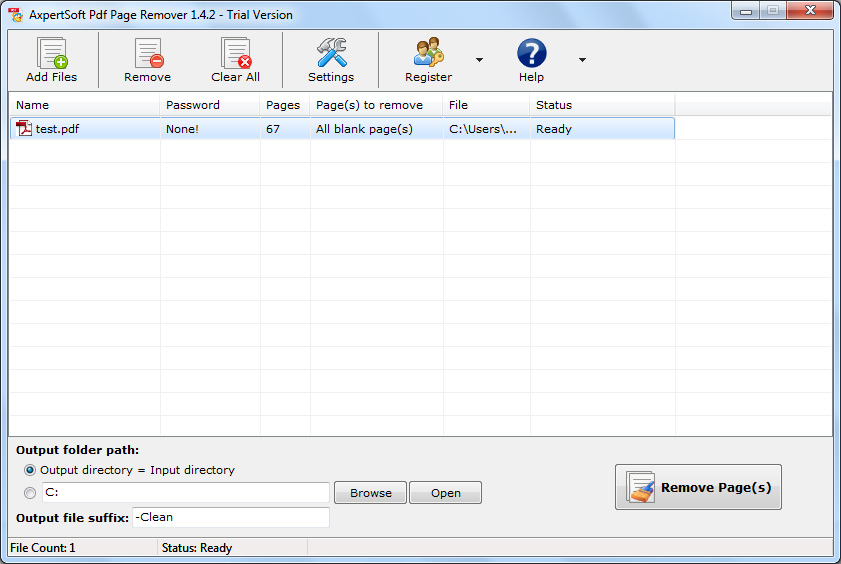This screenshot has height=564, width=841.
Task: Click the Browse button
Action: point(371,493)
